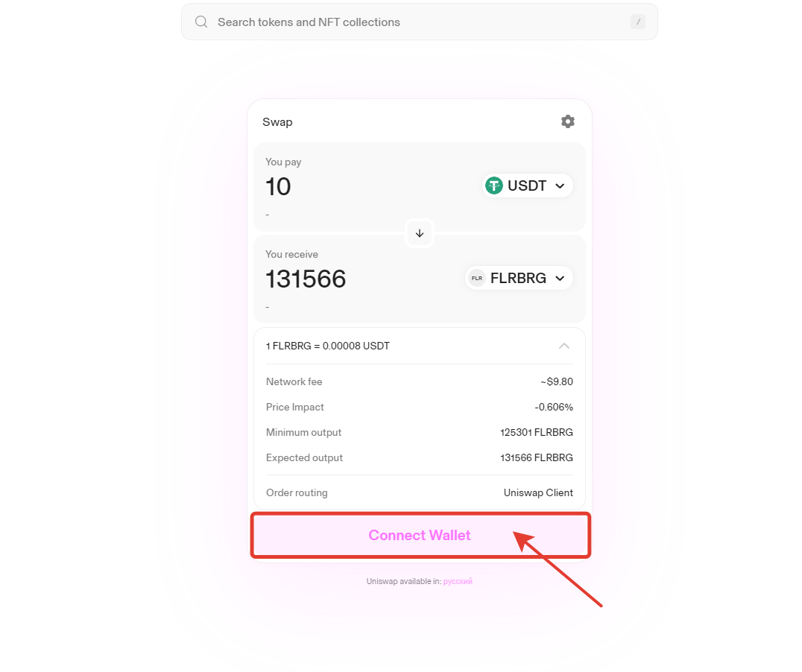Click the Network fee value
The height and width of the screenshot is (672, 802).
(x=557, y=381)
